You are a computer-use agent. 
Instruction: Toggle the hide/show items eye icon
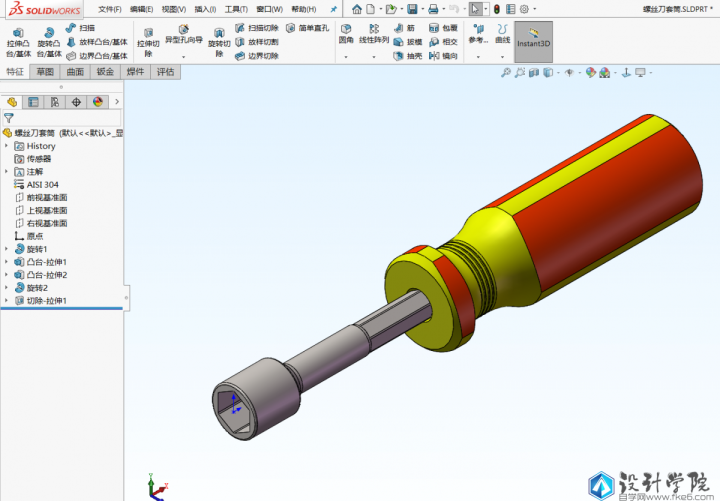tap(570, 72)
